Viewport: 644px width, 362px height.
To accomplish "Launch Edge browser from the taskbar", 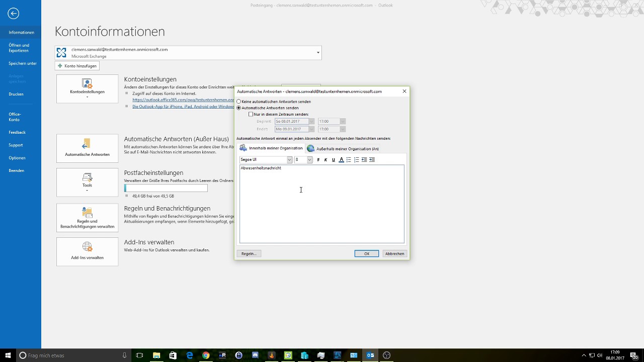I will click(x=190, y=355).
